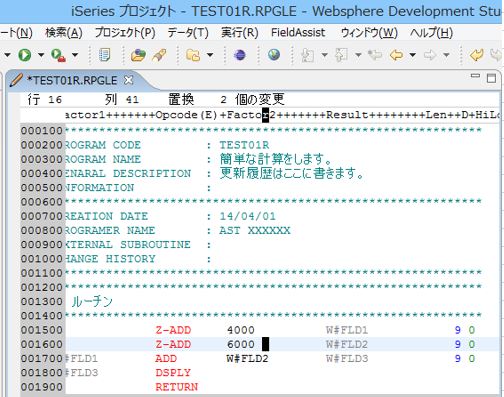Viewport: 504px width, 397px height.
Task: Maximize the editor pane
Action: click(491, 78)
